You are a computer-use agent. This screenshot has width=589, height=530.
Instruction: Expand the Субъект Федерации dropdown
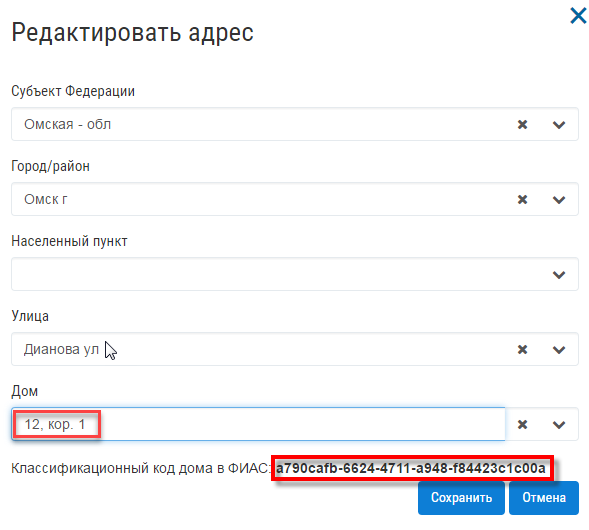coord(559,125)
